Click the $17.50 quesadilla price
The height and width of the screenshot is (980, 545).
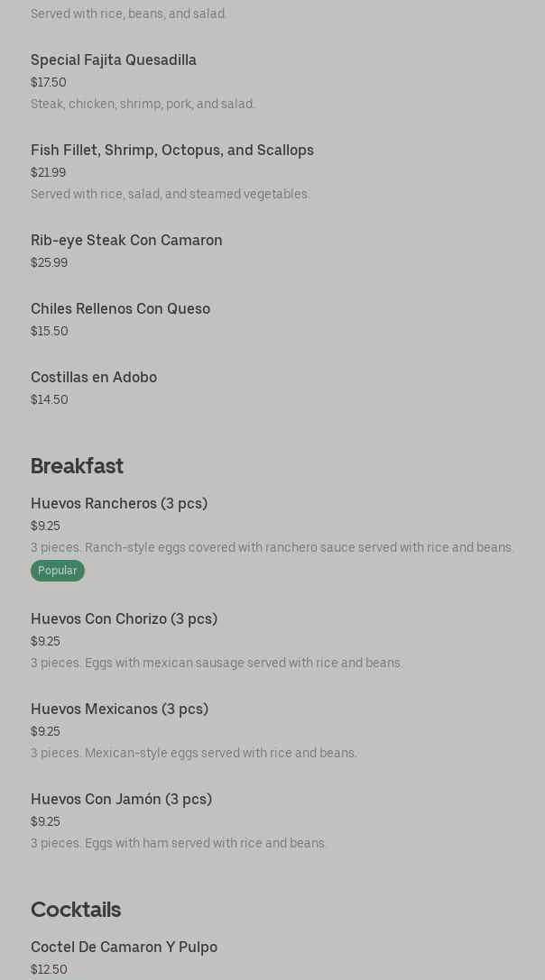click(x=49, y=82)
